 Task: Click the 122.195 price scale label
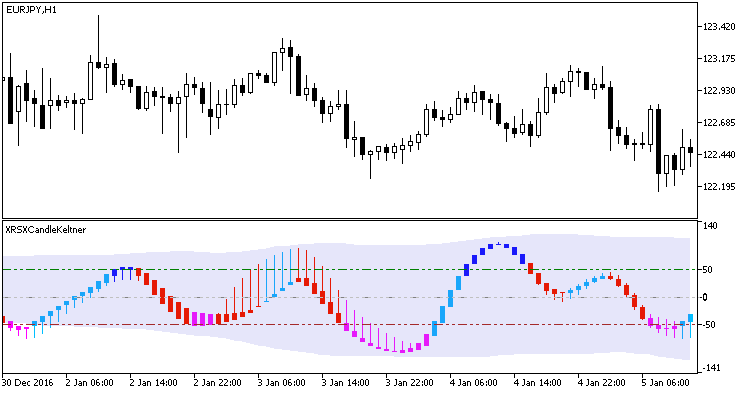tap(719, 187)
